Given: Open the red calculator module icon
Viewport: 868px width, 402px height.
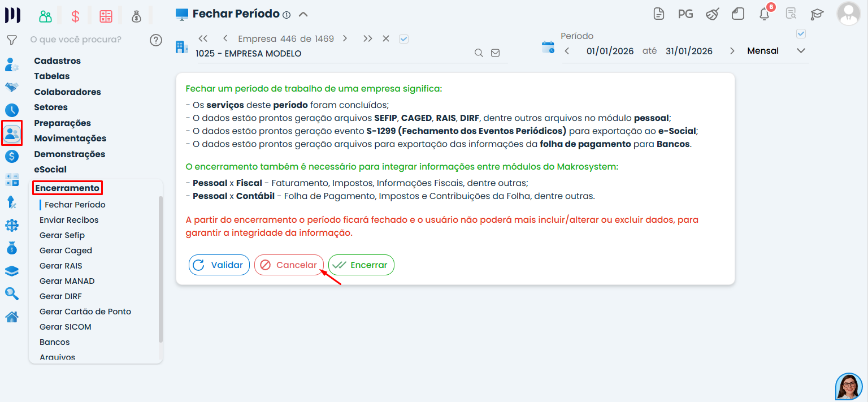Looking at the screenshot, I should click(106, 16).
